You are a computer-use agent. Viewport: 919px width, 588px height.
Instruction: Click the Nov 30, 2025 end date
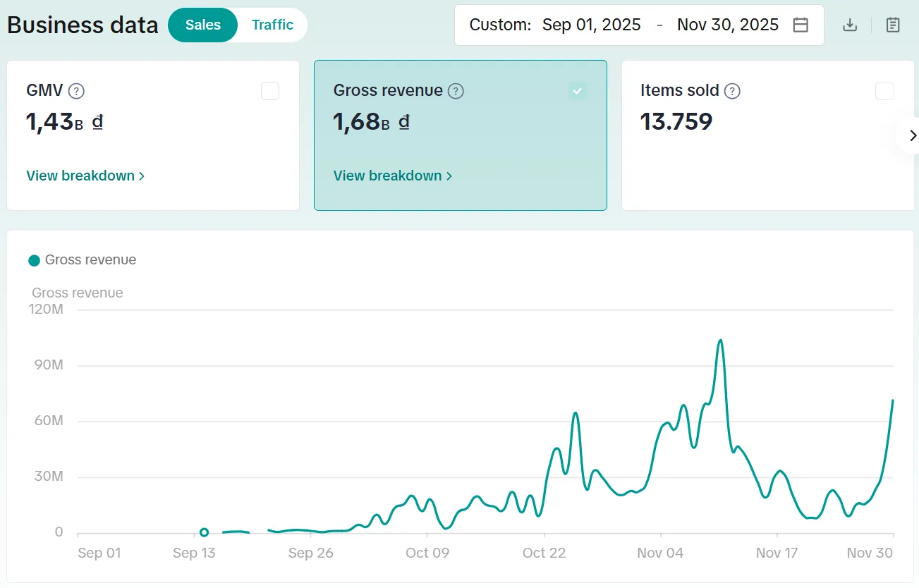(727, 25)
